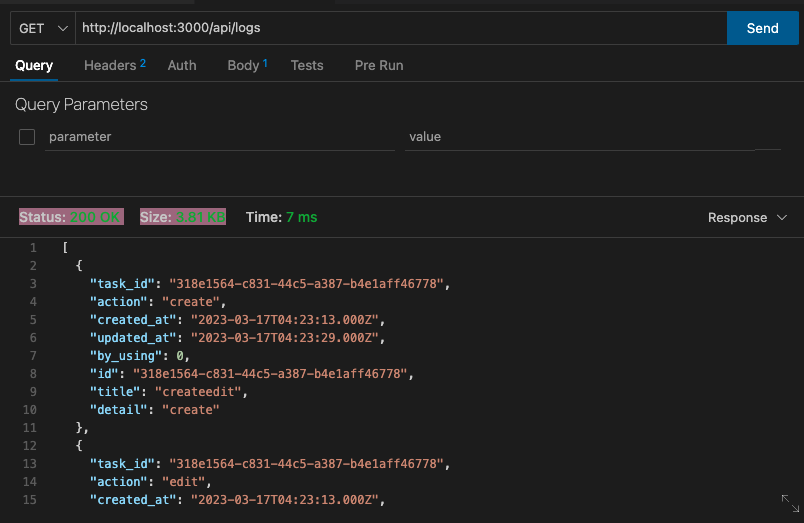Switch to the Query tab
This screenshot has height=523, width=804.
[34, 66]
